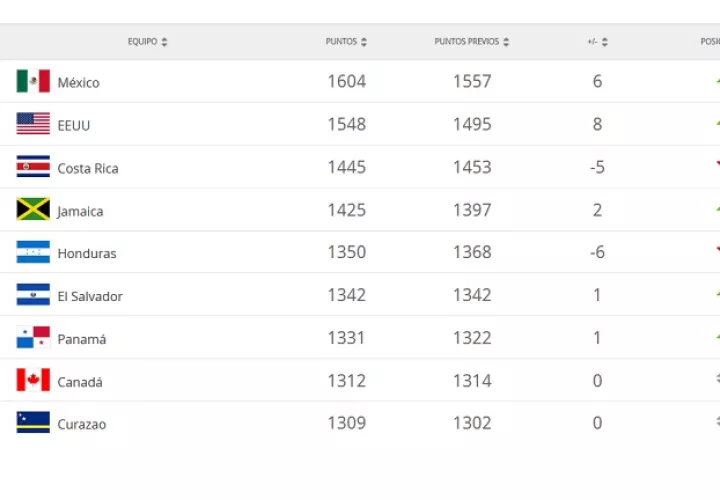Select Canadá points value 1312
Screen dimensions: 720x500
pos(347,381)
